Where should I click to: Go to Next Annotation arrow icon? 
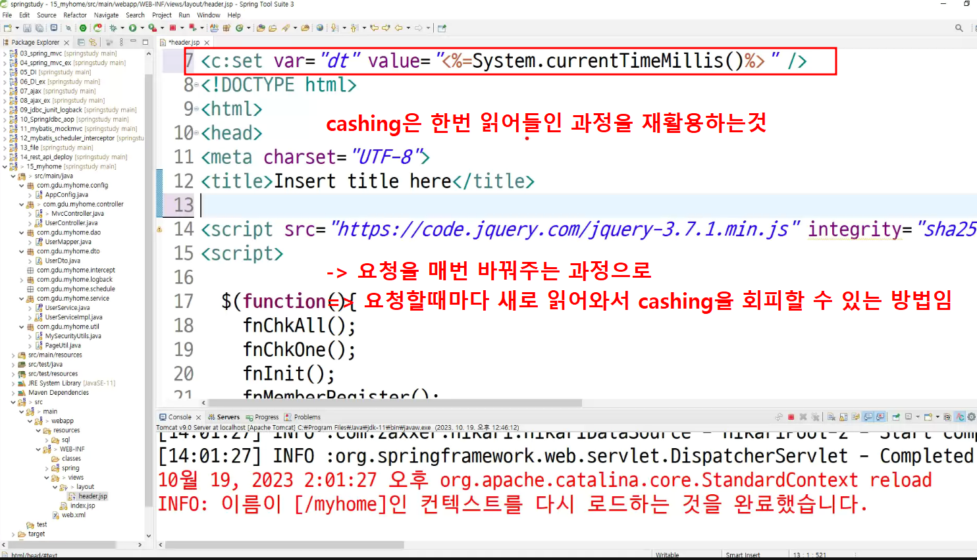pyautogui.click(x=334, y=28)
